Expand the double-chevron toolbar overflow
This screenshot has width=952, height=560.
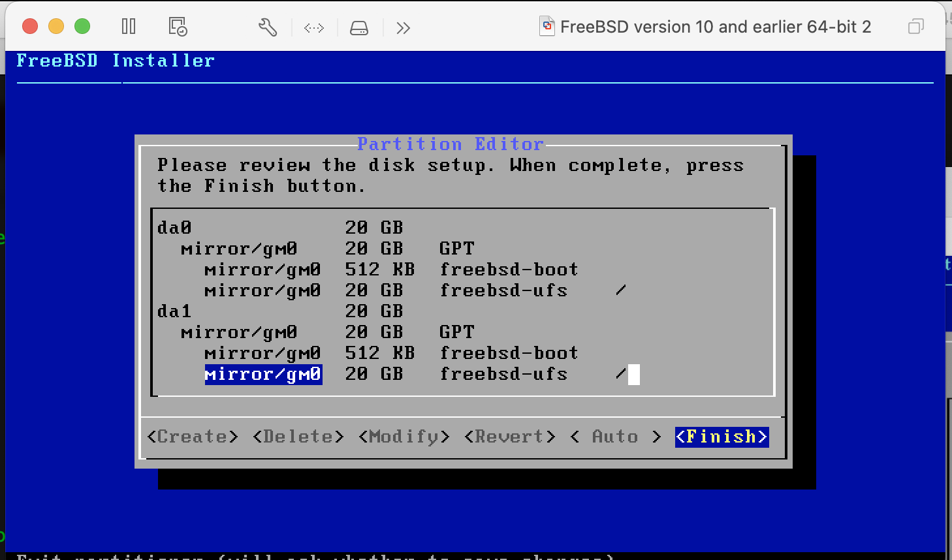(403, 27)
